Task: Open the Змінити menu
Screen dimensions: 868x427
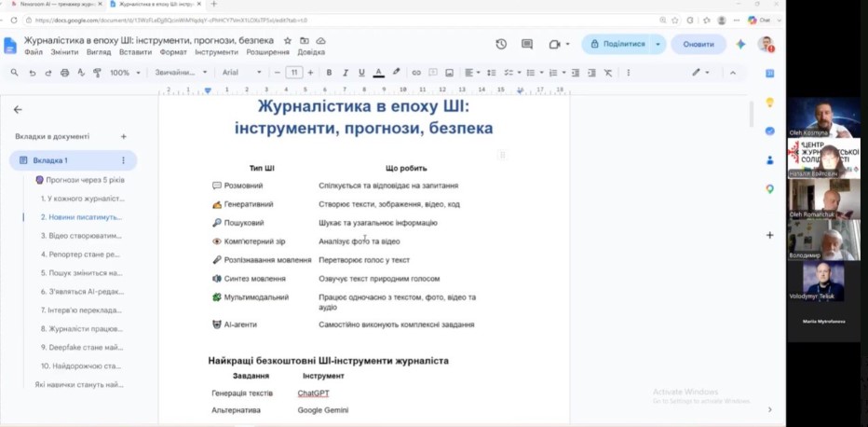Action: point(65,52)
